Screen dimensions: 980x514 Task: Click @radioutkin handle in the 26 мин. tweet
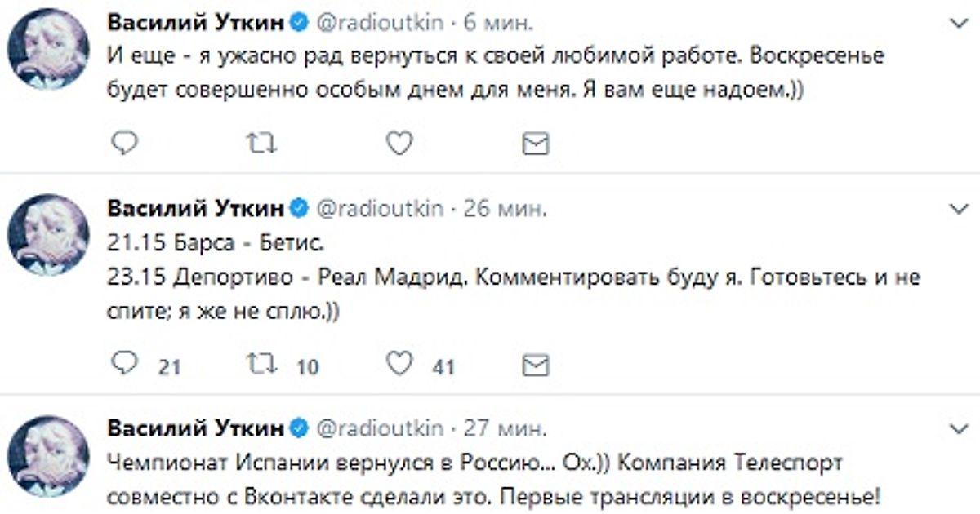[379, 209]
